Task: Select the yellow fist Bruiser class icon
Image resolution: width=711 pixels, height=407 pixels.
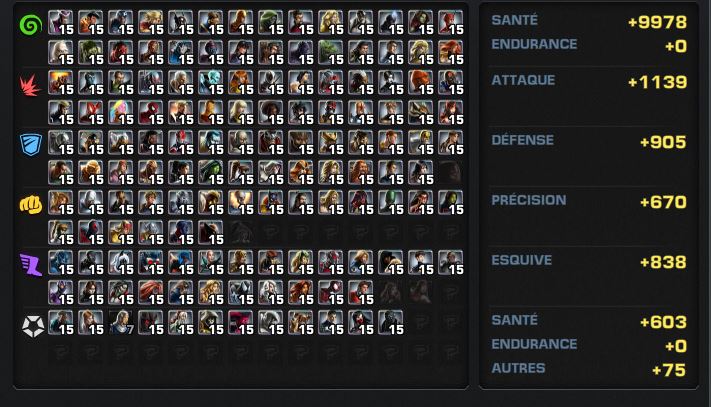Action: pos(31,204)
